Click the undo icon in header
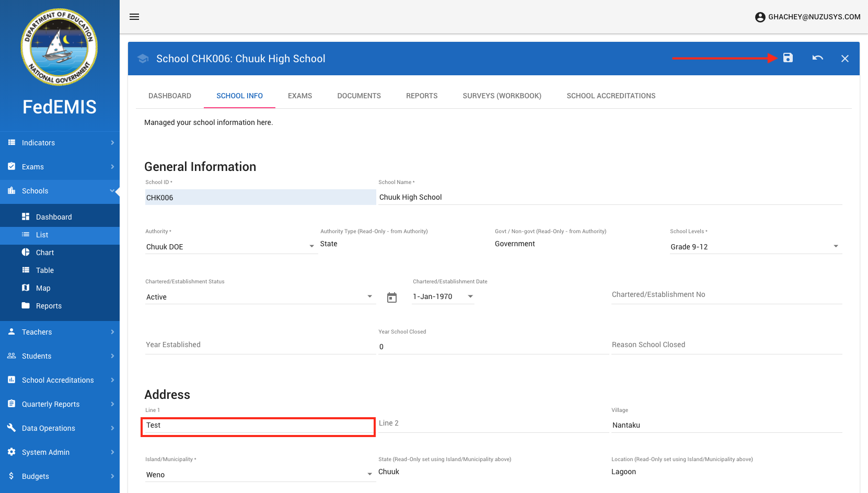 (818, 58)
